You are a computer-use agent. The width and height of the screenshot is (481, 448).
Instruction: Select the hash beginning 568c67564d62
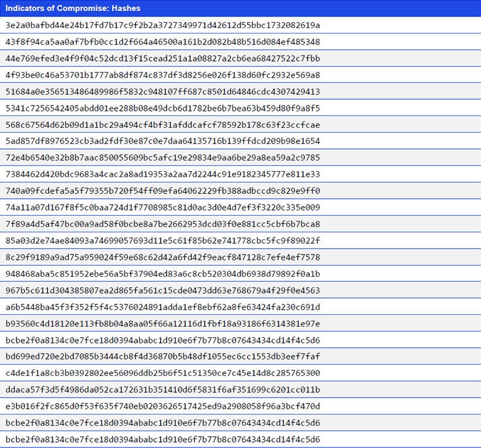click(163, 124)
